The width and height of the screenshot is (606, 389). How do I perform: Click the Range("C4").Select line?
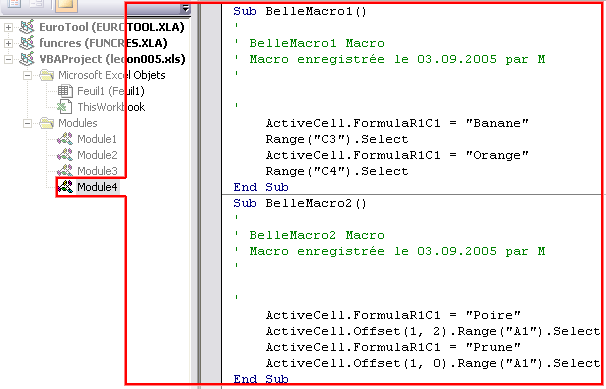pyautogui.click(x=337, y=171)
